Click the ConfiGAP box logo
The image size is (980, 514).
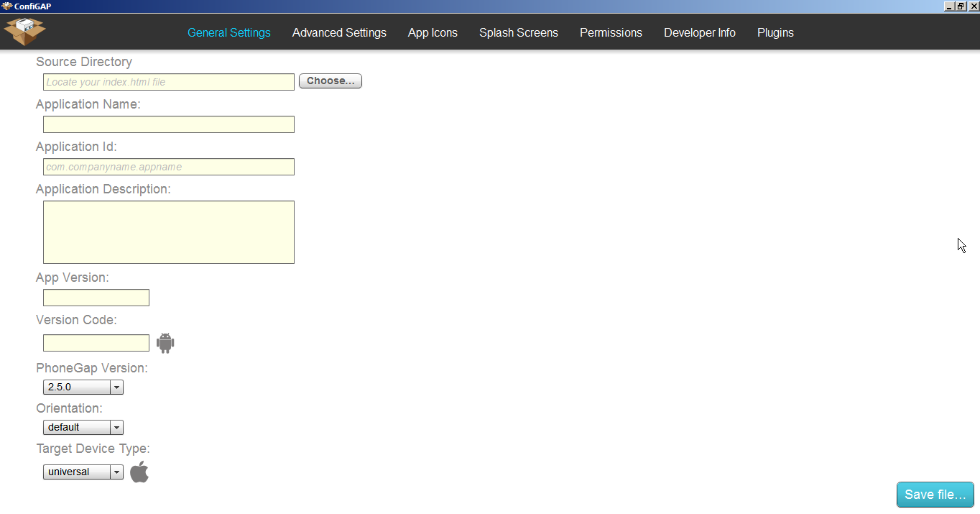[25, 30]
